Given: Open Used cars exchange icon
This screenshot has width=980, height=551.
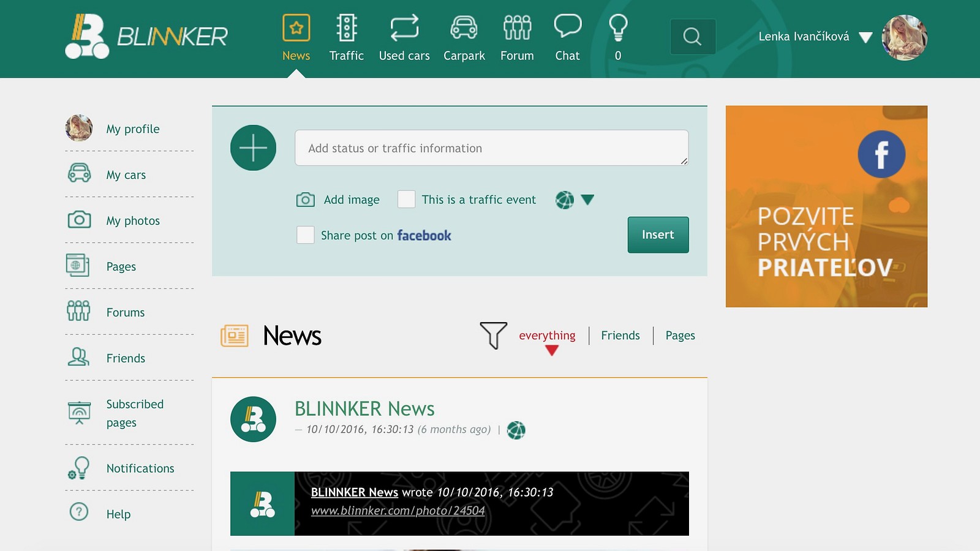Looking at the screenshot, I should coord(404,29).
